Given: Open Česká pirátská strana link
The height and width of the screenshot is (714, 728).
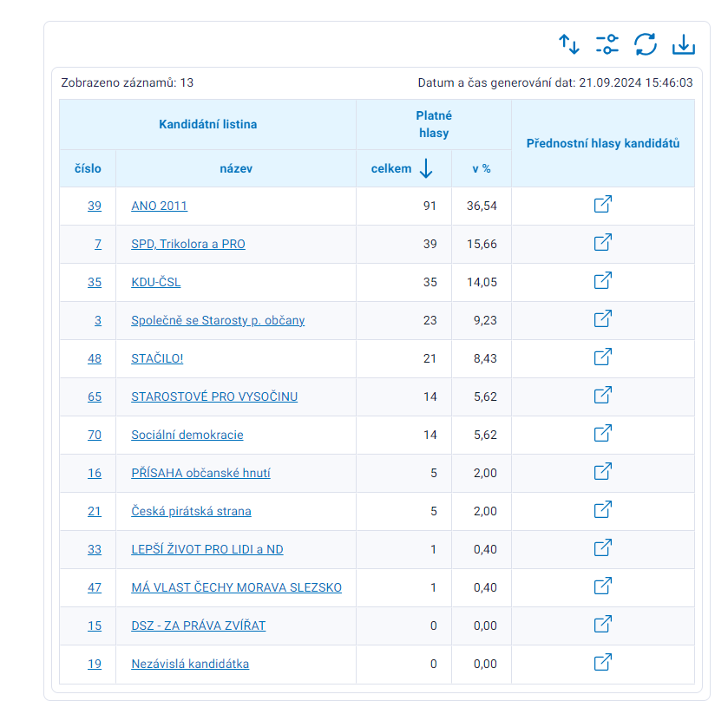Looking at the screenshot, I should pyautogui.click(x=191, y=511).
